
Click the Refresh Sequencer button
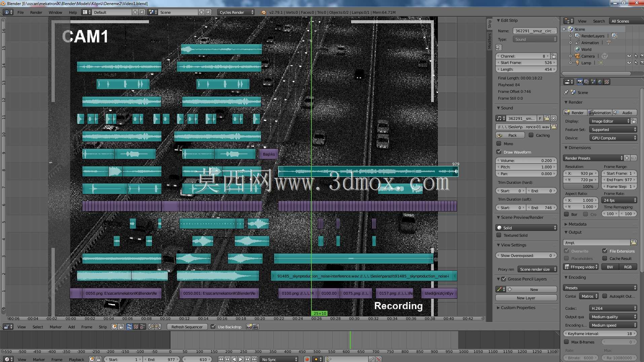(187, 327)
